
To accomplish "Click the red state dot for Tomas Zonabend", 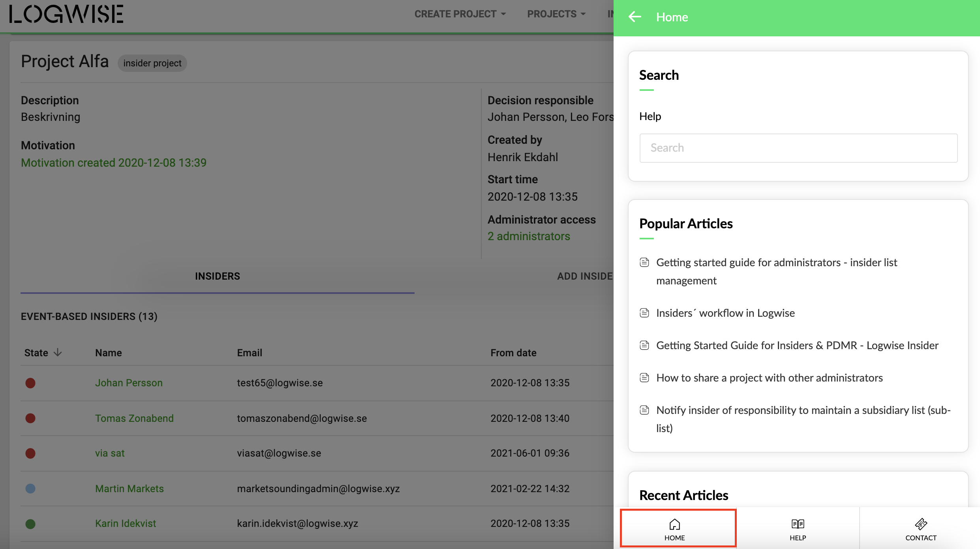I will pyautogui.click(x=30, y=418).
